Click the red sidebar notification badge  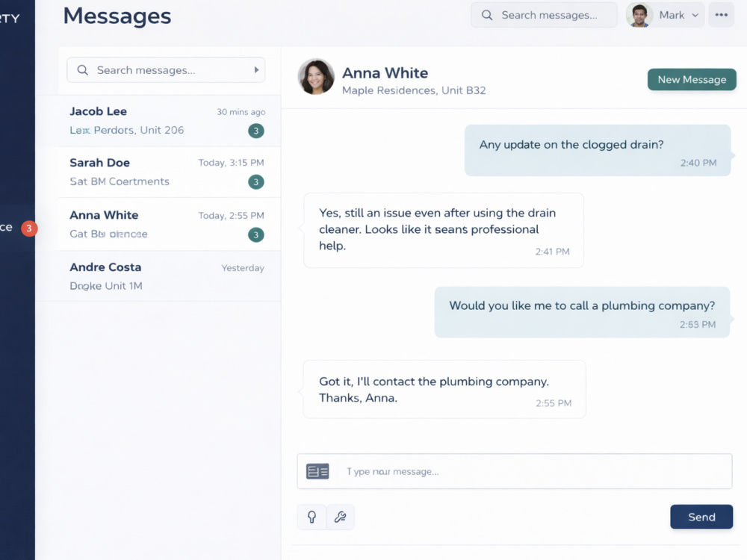pos(29,228)
